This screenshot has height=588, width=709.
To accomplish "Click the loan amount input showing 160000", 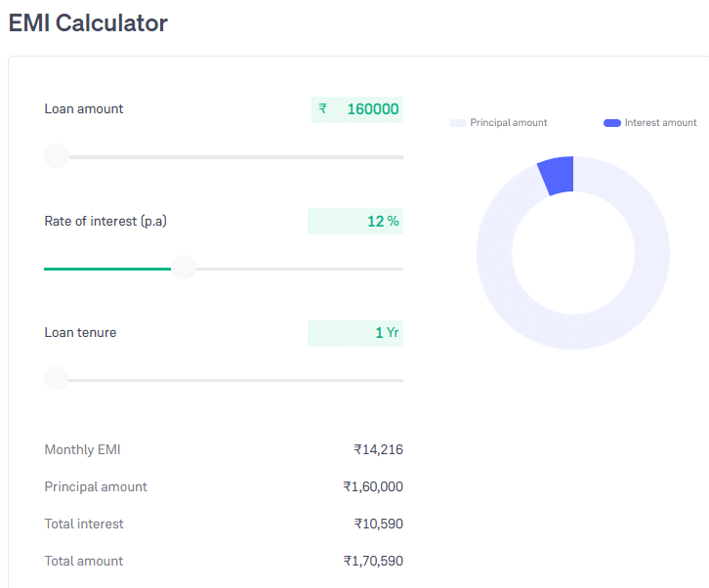I will point(372,109).
